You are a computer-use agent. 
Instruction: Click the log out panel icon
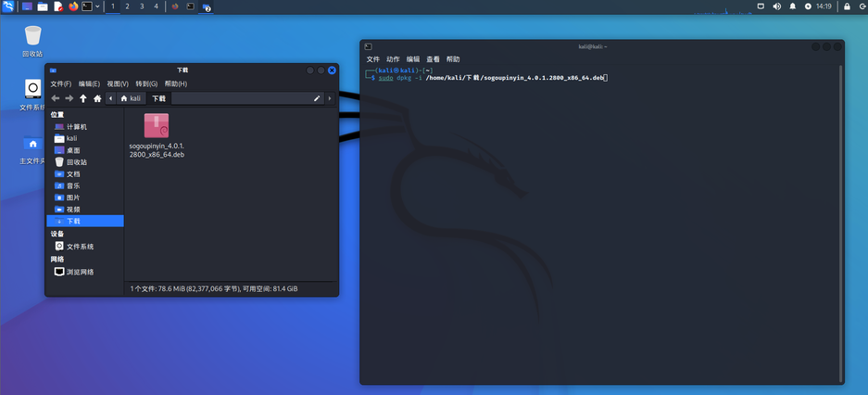coord(862,6)
